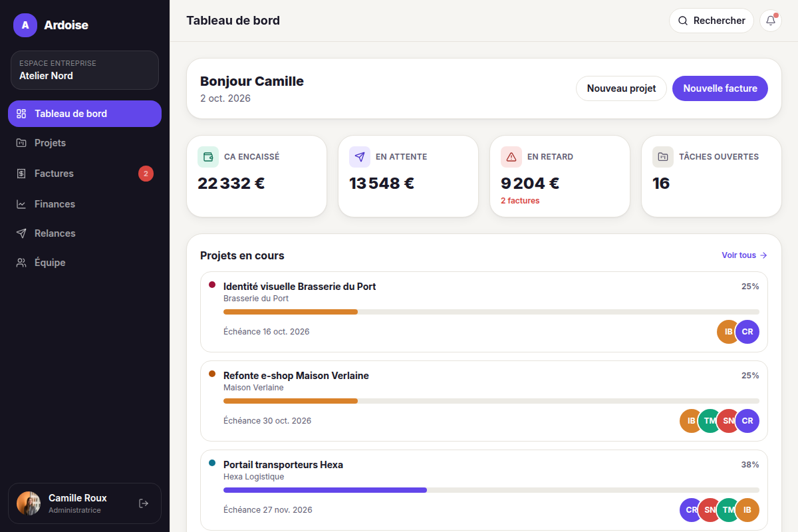Click the Échéance 30 oct. 2026 text
Screen dimensions: 798x532
point(267,421)
